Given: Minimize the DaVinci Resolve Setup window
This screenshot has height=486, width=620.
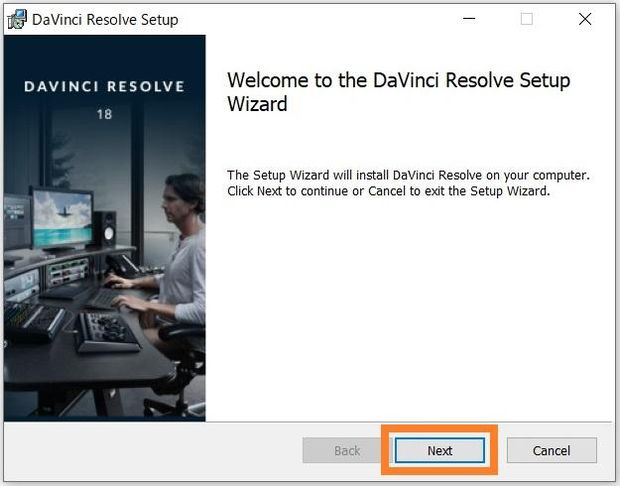Looking at the screenshot, I should (469, 19).
